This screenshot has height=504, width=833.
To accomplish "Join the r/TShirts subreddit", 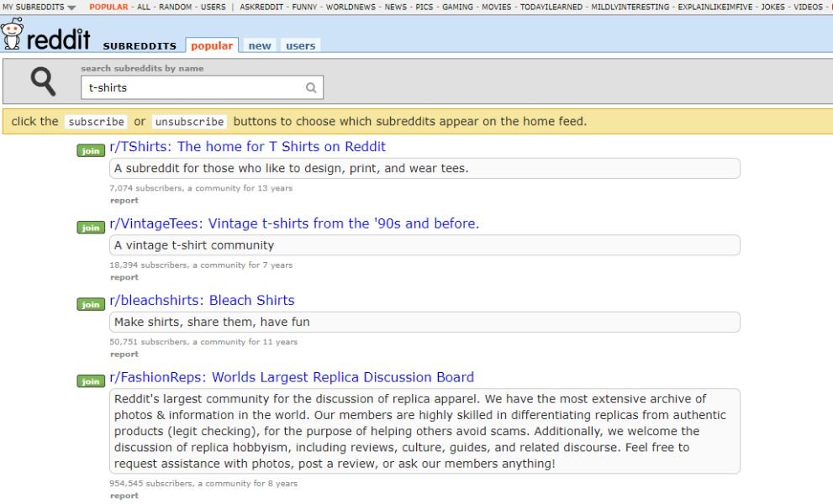I will (91, 151).
